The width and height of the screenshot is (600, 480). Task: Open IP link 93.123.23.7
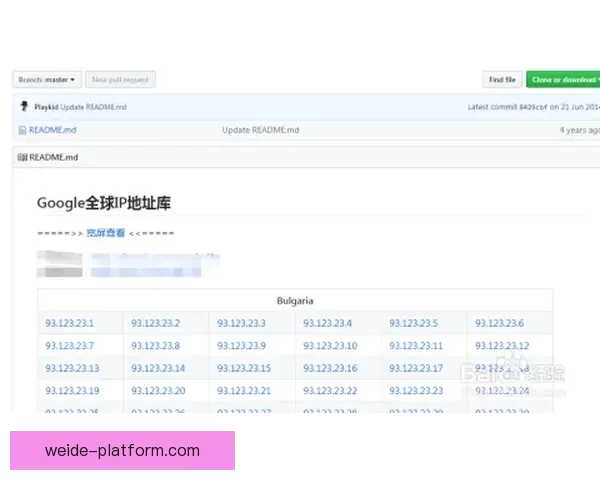(x=69, y=346)
